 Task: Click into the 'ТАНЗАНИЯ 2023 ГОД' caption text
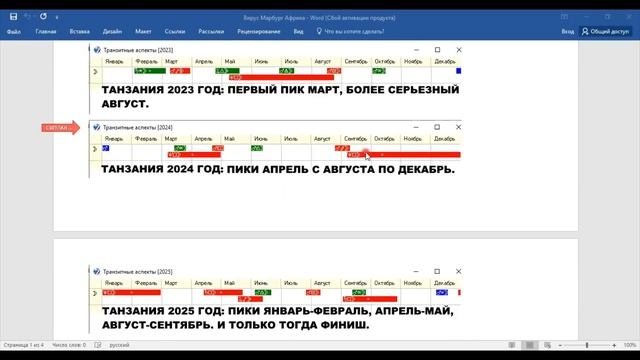[x=280, y=97]
